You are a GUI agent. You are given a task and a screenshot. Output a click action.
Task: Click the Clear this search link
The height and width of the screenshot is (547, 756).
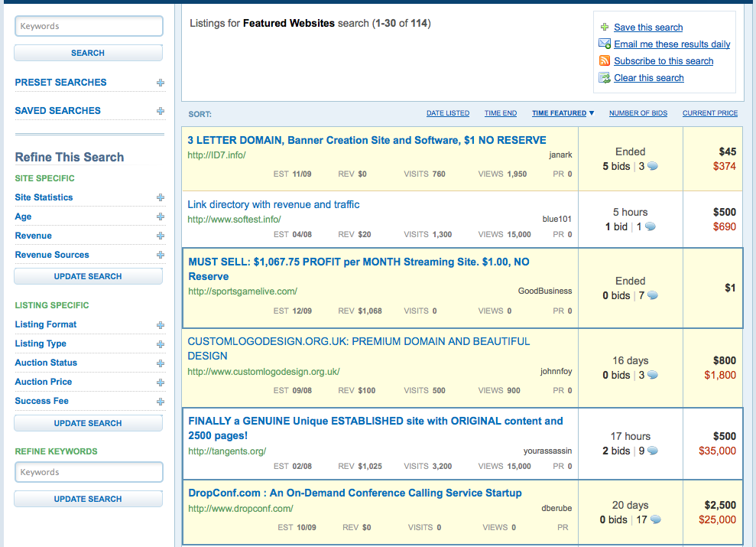tap(648, 78)
